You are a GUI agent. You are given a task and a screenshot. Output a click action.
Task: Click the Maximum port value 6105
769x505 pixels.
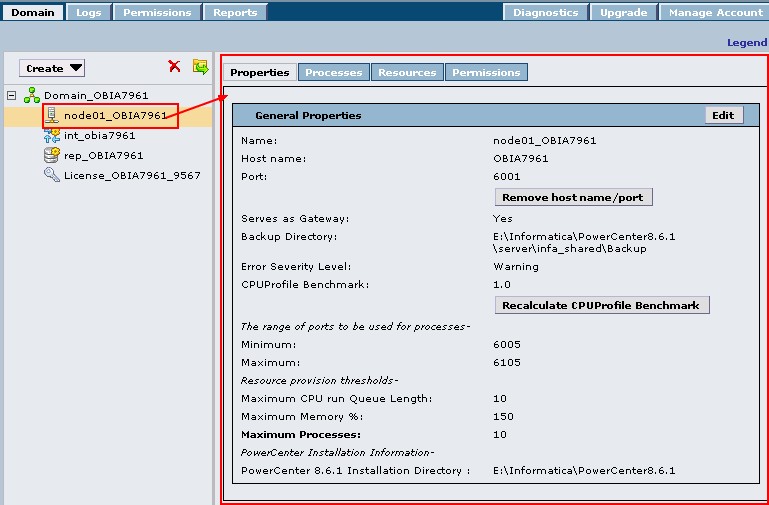click(x=507, y=363)
